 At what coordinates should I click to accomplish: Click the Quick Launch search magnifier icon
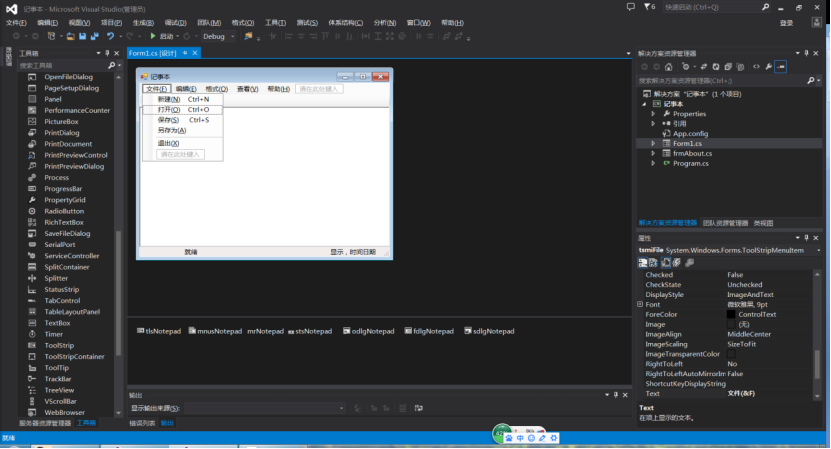point(765,7)
